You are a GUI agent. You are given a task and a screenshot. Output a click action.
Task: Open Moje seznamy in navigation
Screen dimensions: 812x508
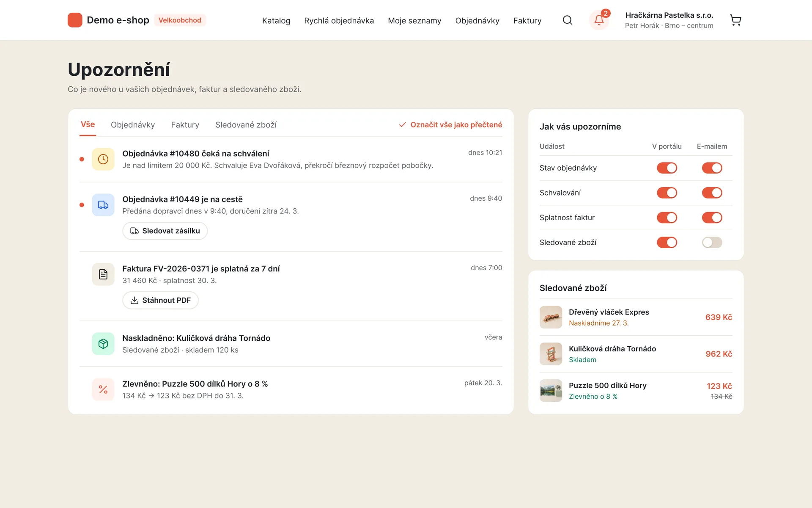pos(414,21)
